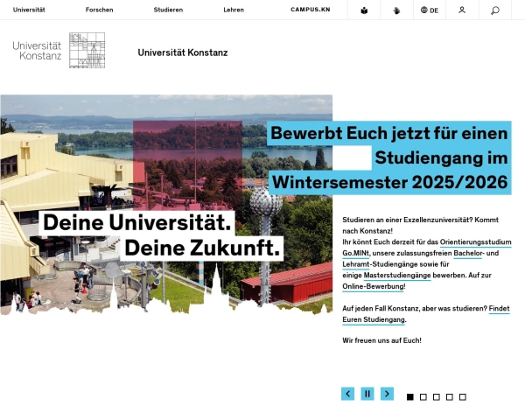Image resolution: width=525 pixels, height=420 pixels.
Task: Open the easy-read language icon
Action: (x=364, y=10)
